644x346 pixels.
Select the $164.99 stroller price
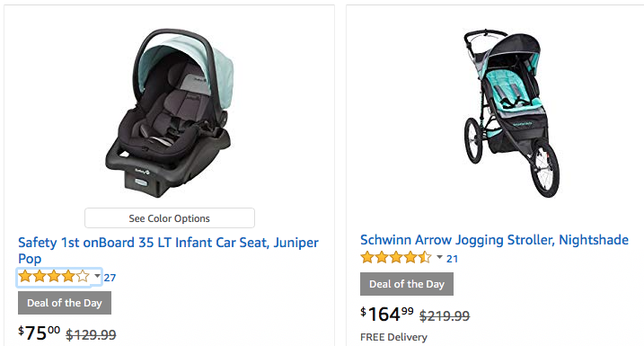[387, 315]
